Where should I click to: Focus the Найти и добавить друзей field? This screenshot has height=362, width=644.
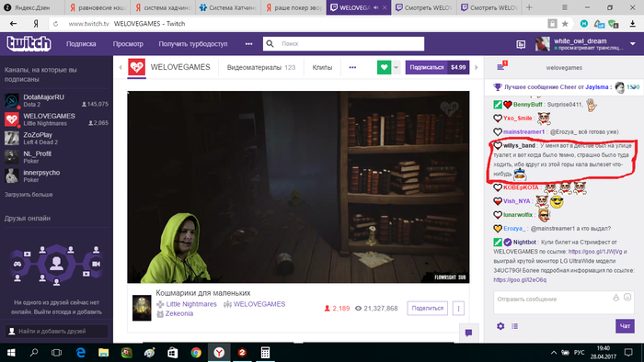pos(56,331)
